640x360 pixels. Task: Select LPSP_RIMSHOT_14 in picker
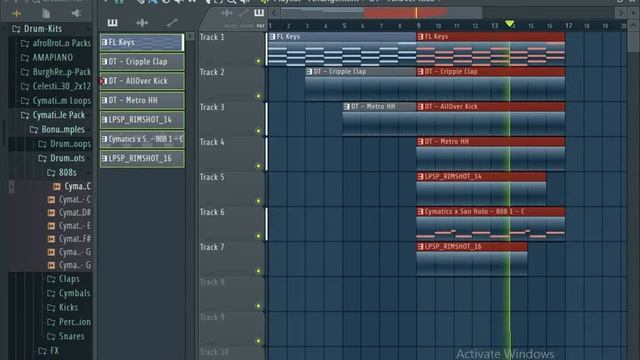(142, 120)
